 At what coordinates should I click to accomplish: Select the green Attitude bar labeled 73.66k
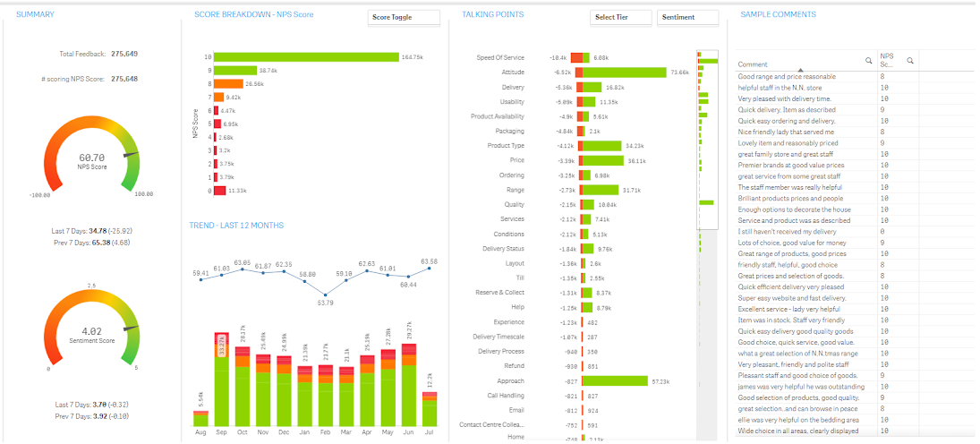[x=625, y=73]
